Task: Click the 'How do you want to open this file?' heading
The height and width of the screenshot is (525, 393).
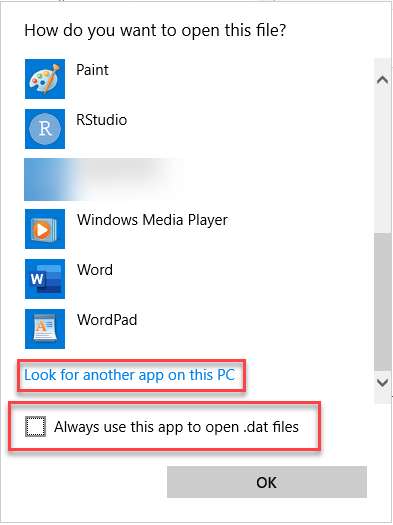Action: pyautogui.click(x=155, y=30)
